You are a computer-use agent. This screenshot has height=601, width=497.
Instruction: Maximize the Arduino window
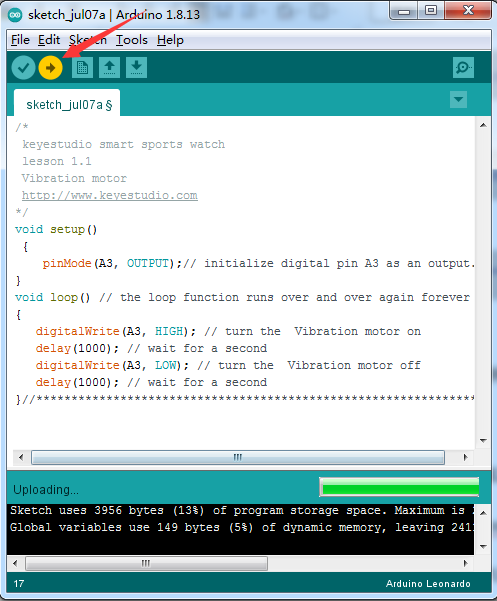tap(431, 11)
